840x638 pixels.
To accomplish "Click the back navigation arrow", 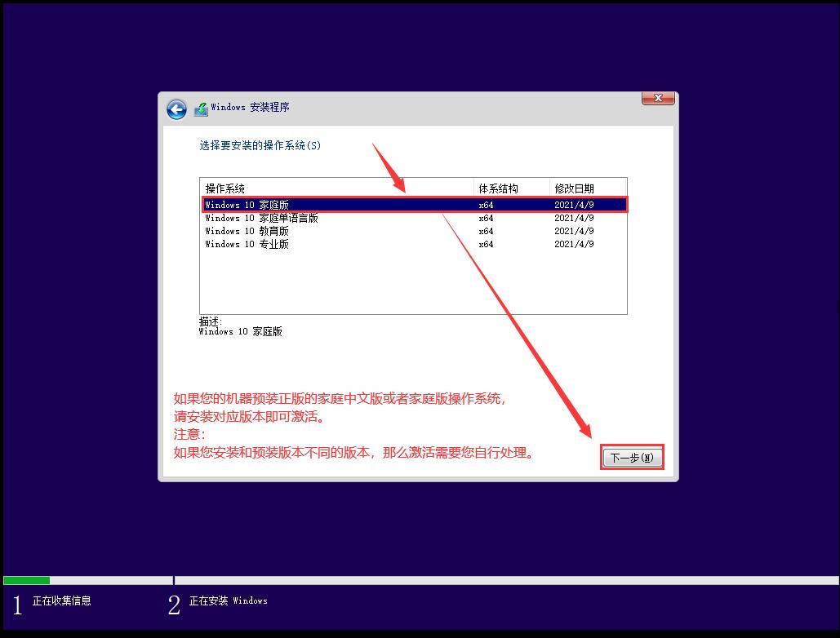I will coord(176,109).
